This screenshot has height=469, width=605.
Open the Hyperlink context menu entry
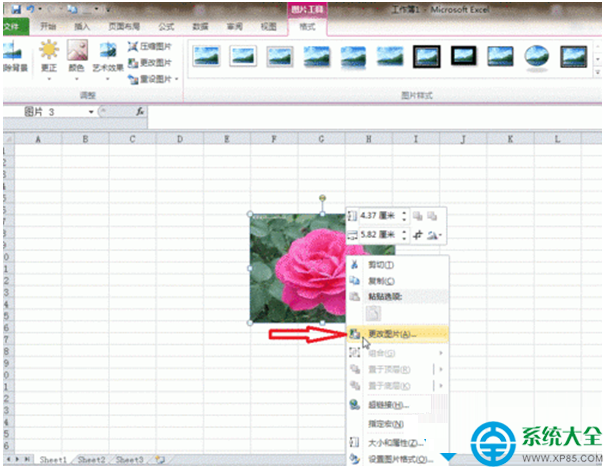(x=389, y=405)
